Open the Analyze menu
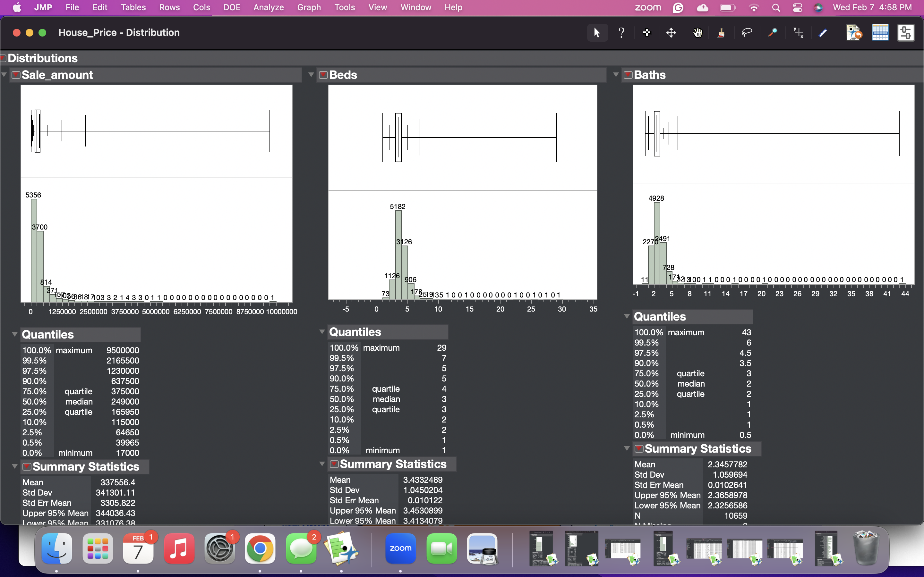The height and width of the screenshot is (577, 924). coord(269,7)
